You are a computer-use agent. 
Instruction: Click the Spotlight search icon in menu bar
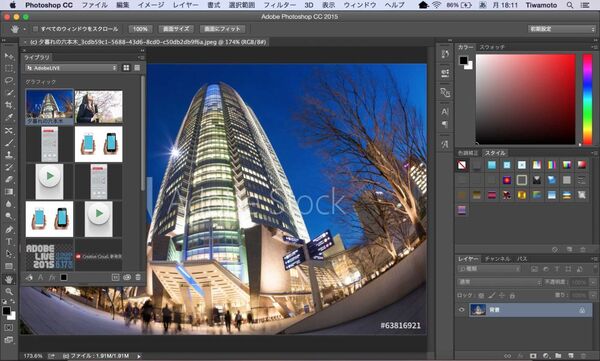tap(570, 5)
